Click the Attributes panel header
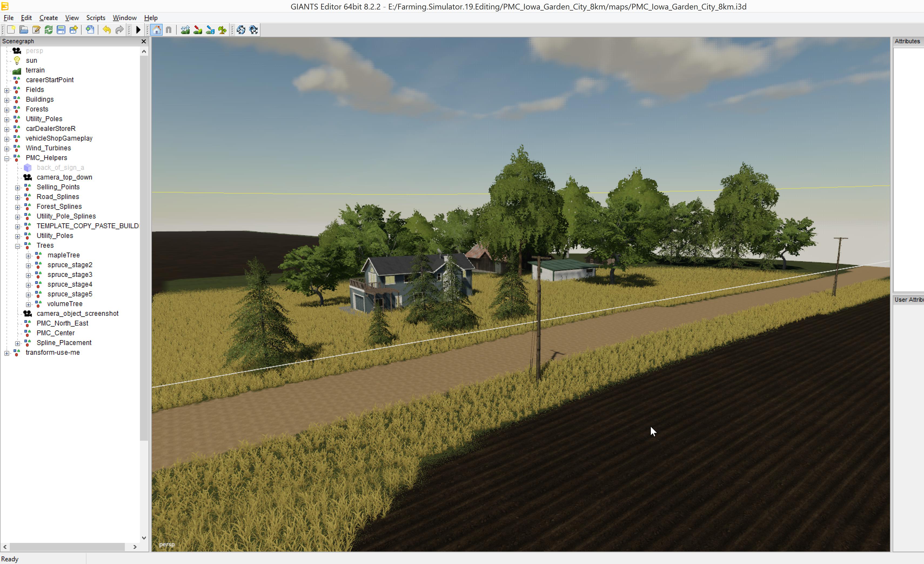The width and height of the screenshot is (924, 564). [907, 41]
